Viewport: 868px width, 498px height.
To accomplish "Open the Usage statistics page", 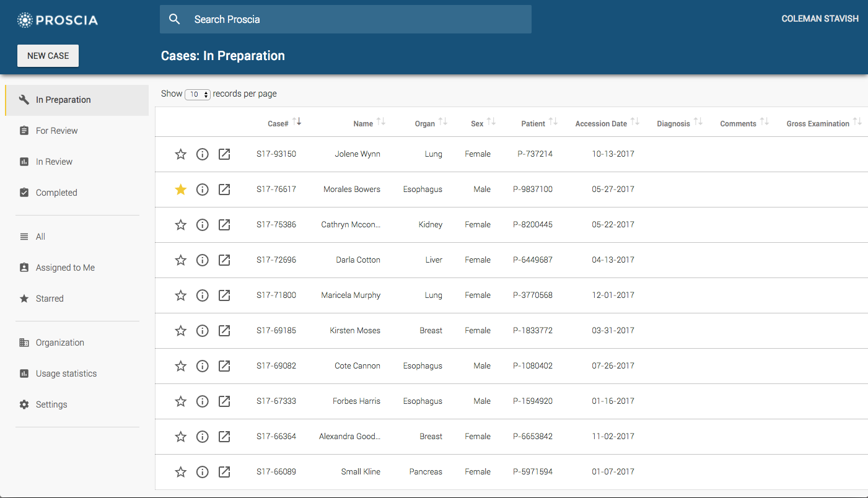I will click(66, 373).
